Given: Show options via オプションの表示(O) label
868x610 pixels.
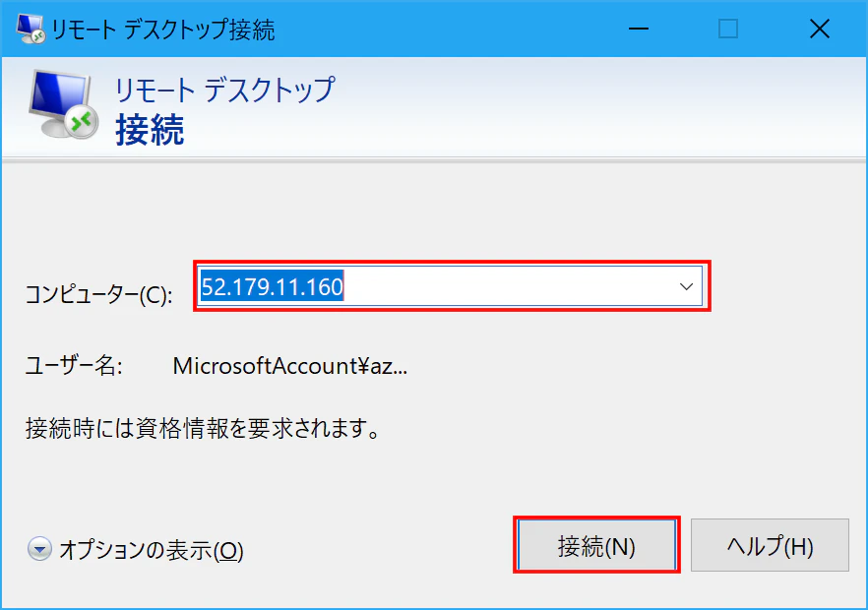Looking at the screenshot, I should click(152, 550).
